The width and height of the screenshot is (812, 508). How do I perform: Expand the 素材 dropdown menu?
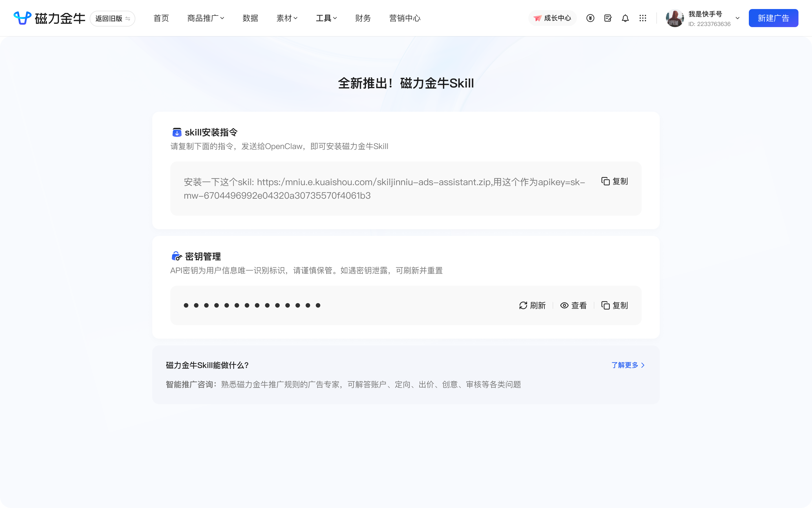click(287, 18)
